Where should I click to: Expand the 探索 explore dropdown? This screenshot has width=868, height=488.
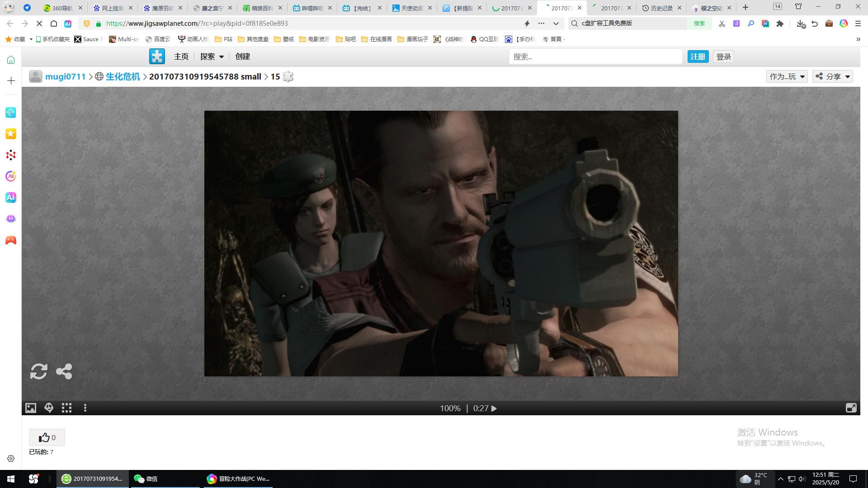pos(212,56)
